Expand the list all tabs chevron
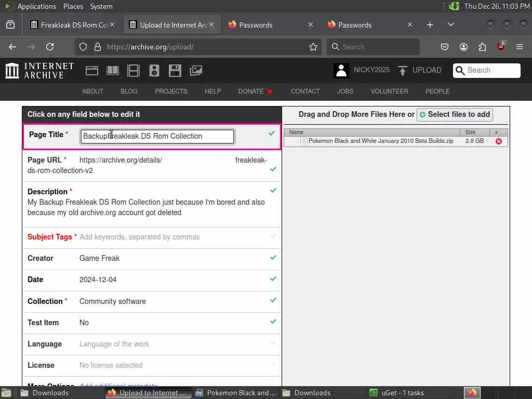The height and width of the screenshot is (399, 532). 451,25
